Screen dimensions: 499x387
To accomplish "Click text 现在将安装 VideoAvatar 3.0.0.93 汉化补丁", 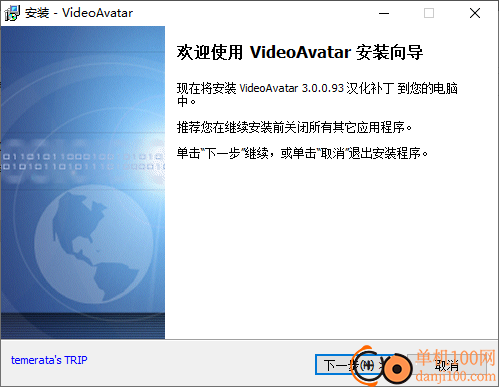I will pyautogui.click(x=286, y=88).
